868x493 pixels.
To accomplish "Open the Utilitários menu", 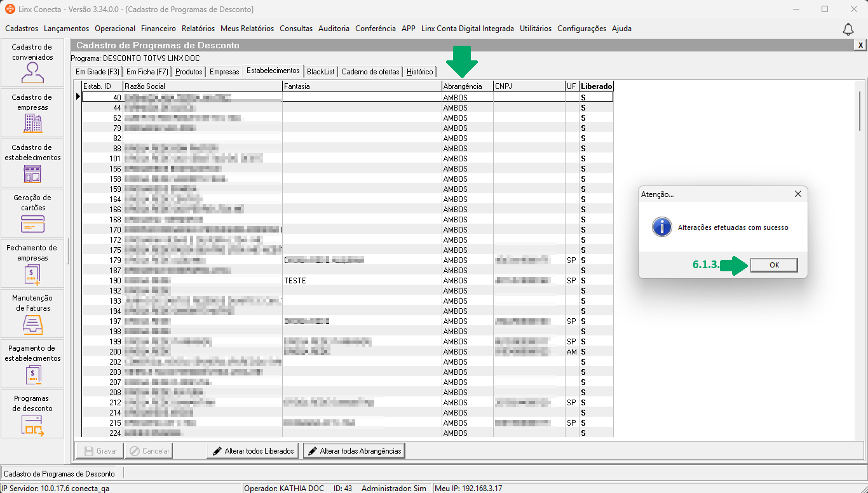I will pyautogui.click(x=536, y=29).
